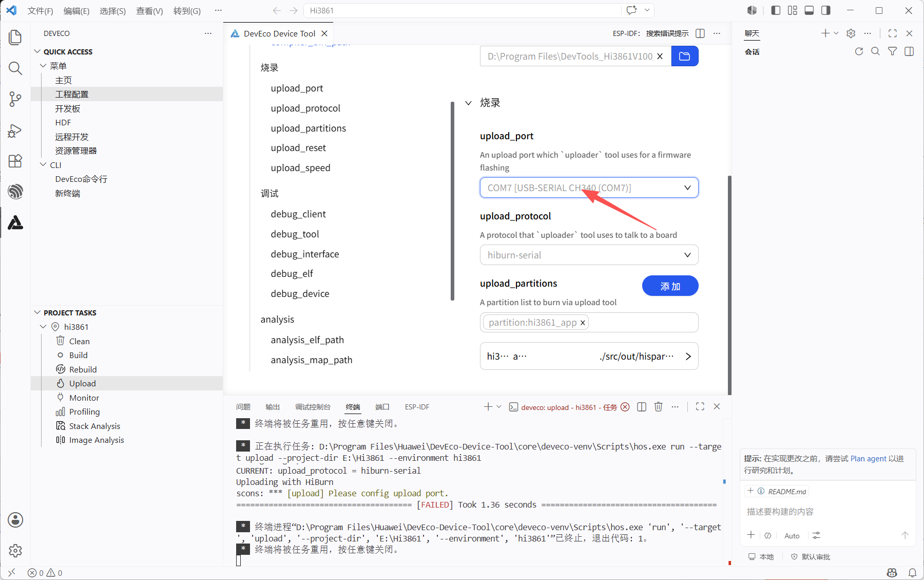Collapse the 菜单 tree node
The image size is (924, 580).
tap(43, 66)
